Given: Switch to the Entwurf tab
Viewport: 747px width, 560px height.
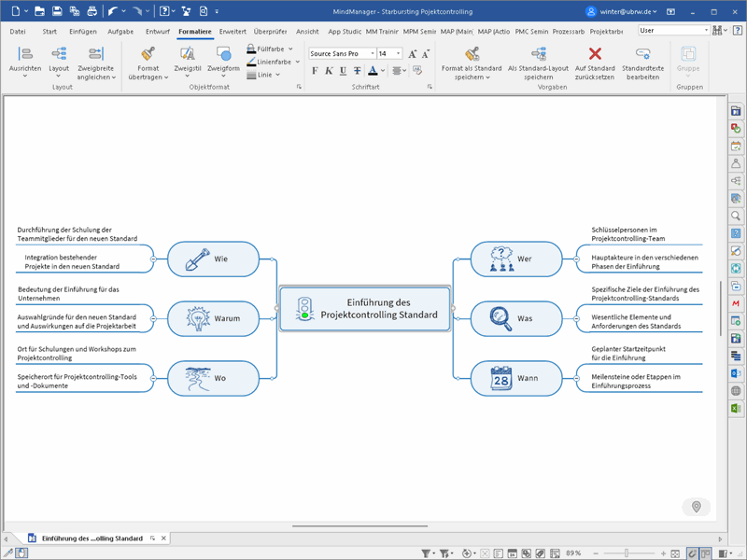Looking at the screenshot, I should pyautogui.click(x=158, y=32).
